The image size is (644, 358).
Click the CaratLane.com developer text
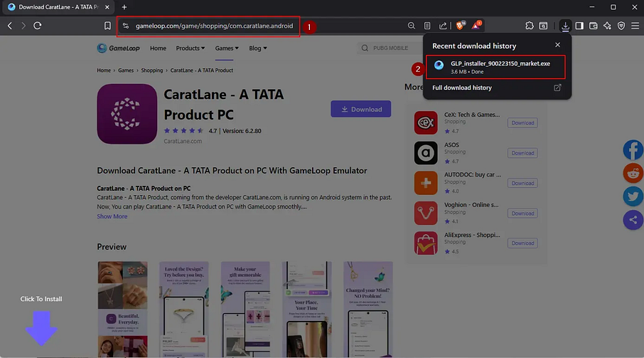coord(183,141)
